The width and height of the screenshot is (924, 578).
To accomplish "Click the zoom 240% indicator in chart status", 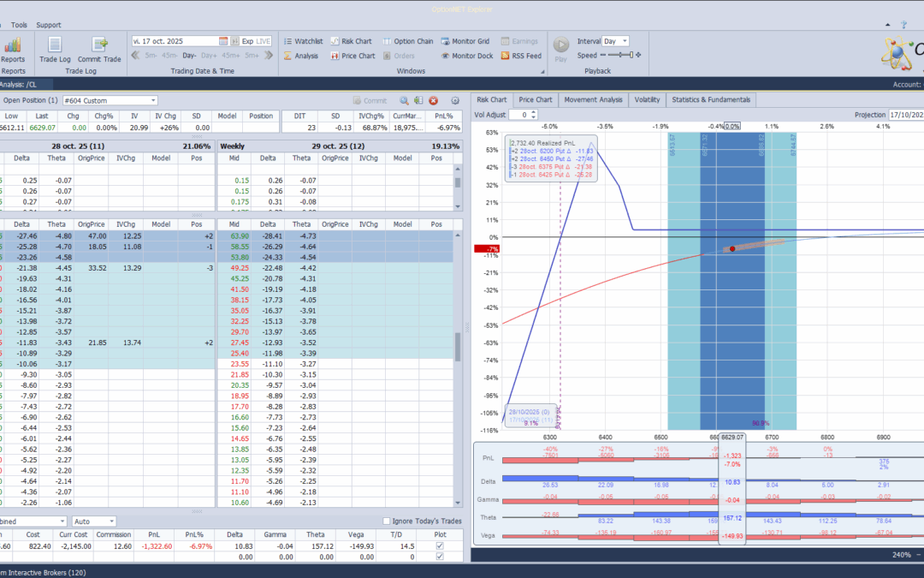I will [901, 555].
